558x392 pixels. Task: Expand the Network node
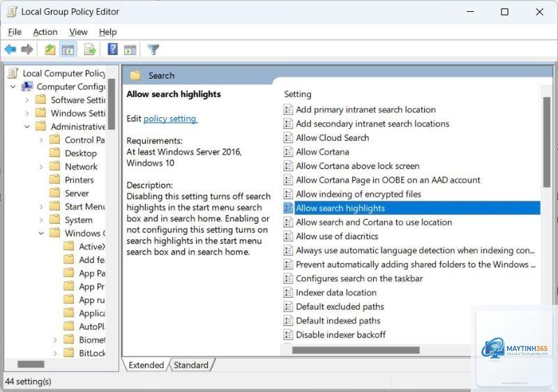[x=41, y=167]
